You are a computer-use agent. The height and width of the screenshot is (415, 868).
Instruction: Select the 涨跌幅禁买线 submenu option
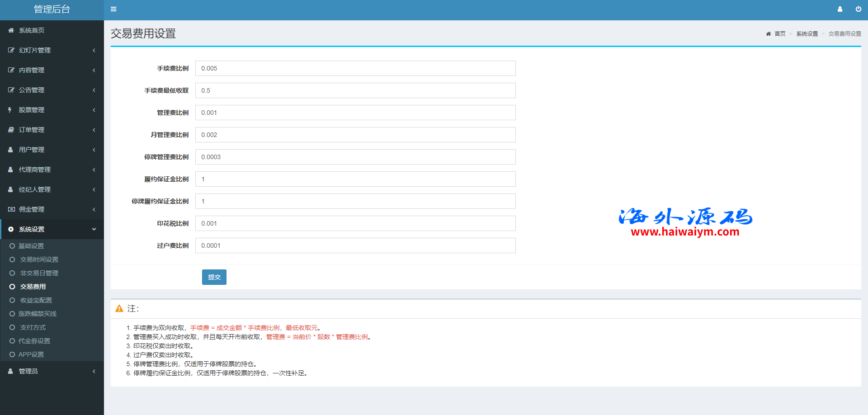tap(37, 314)
